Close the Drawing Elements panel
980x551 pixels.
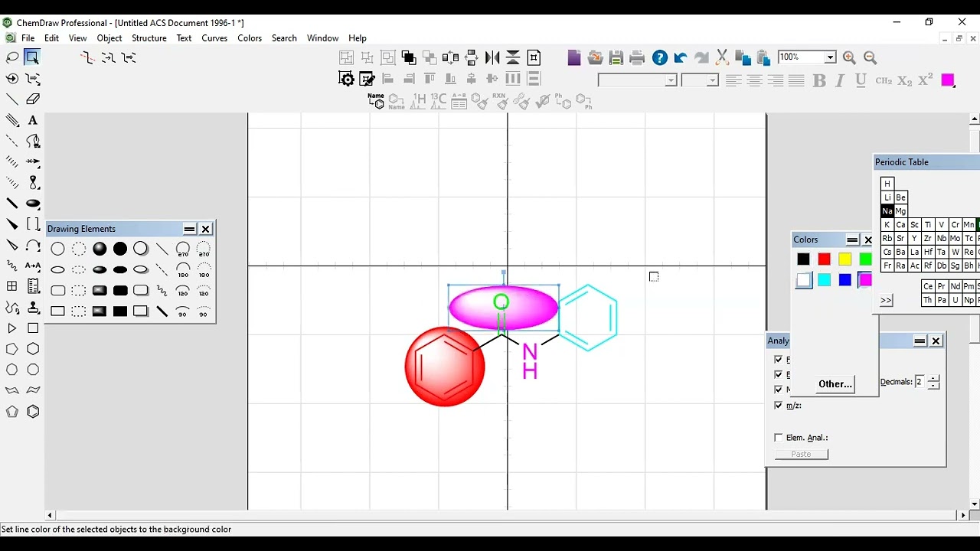(x=205, y=229)
